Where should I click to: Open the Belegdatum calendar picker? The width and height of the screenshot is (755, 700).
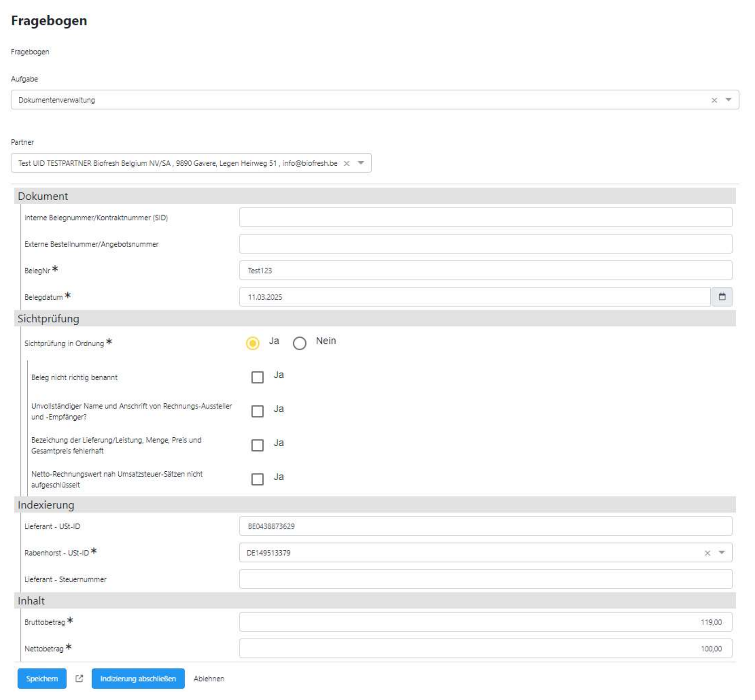[721, 297]
